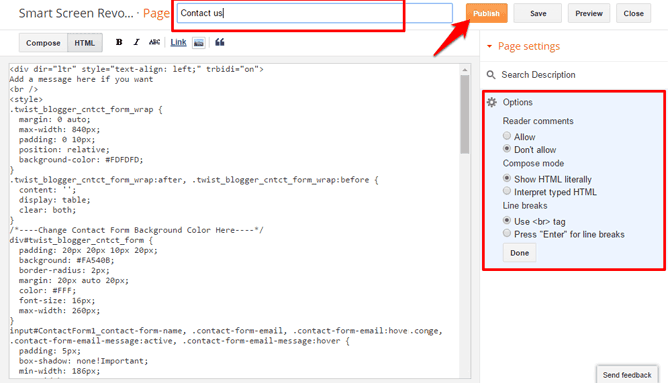
Task: Click the Search Description magnifier icon
Action: tap(491, 75)
